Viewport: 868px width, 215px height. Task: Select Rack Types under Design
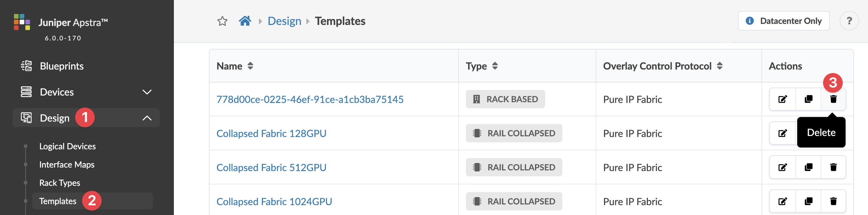(x=60, y=183)
